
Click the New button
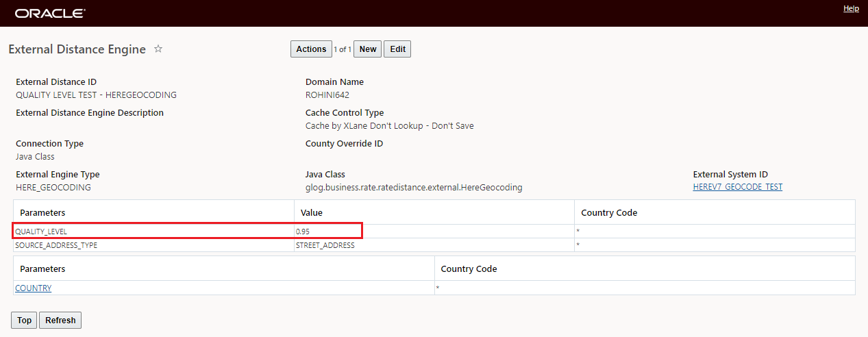point(368,49)
